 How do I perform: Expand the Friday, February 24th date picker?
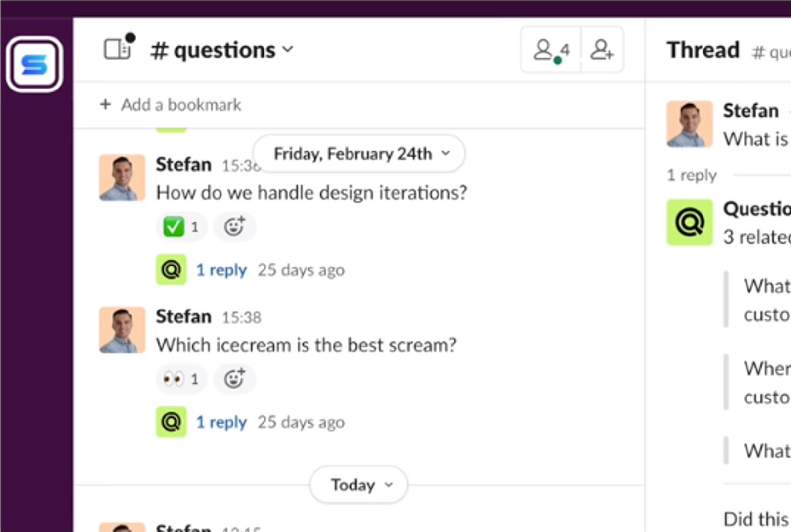358,154
